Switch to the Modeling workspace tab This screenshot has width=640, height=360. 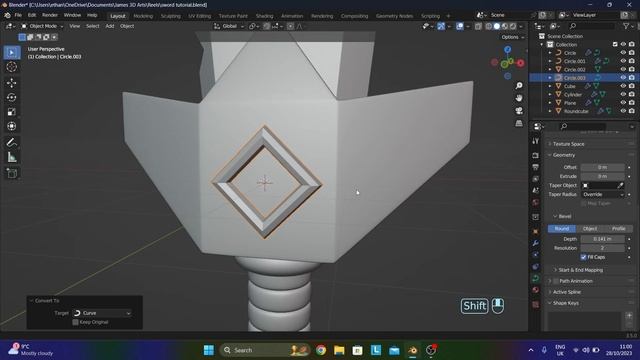tap(143, 16)
